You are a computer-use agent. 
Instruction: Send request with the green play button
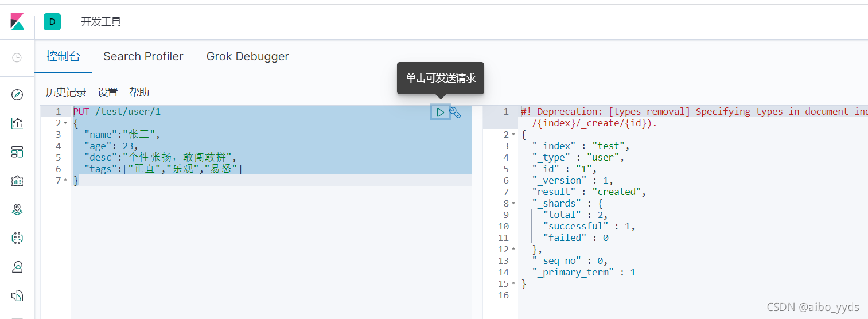[x=440, y=112]
